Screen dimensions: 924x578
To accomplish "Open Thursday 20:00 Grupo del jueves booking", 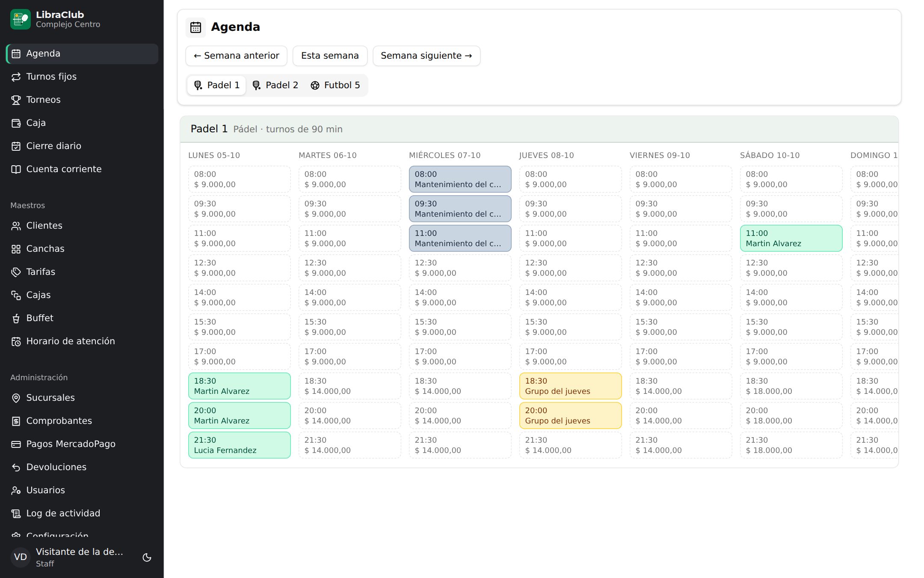I will pos(571,416).
